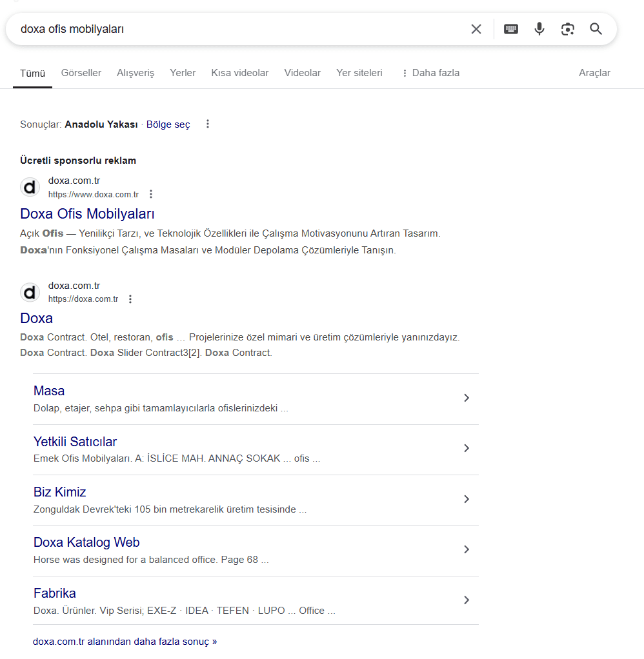The height and width of the screenshot is (659, 644).
Task: Switch to the Videolar tab
Action: coord(303,73)
